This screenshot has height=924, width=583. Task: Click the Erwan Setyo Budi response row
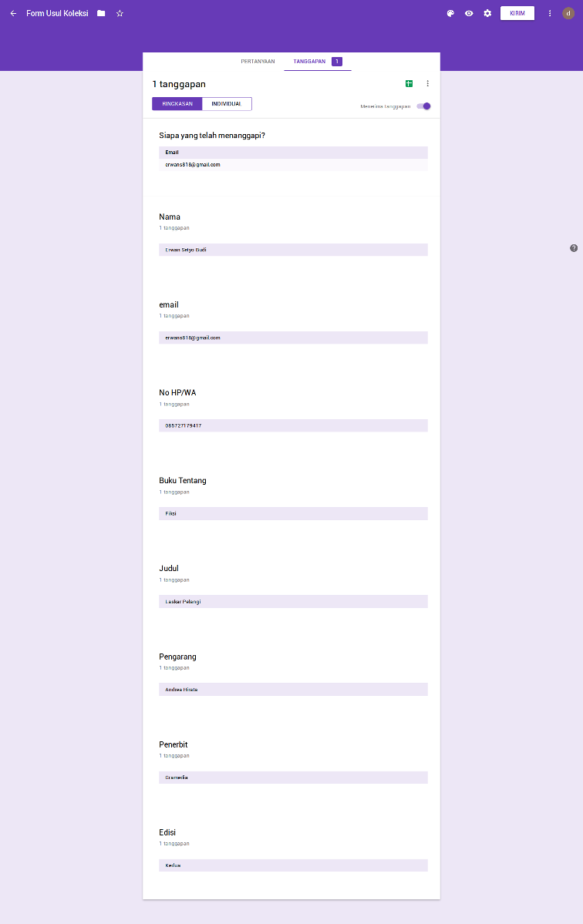tap(293, 250)
